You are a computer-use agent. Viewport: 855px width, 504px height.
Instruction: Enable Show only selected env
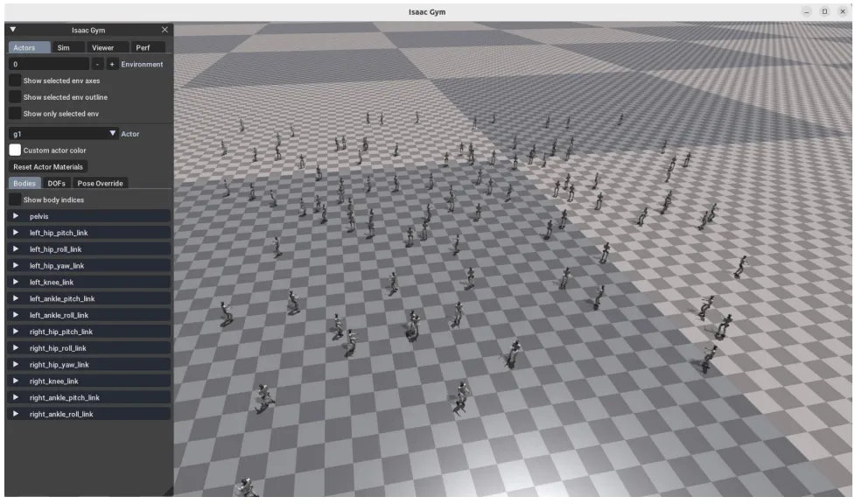[x=15, y=114]
